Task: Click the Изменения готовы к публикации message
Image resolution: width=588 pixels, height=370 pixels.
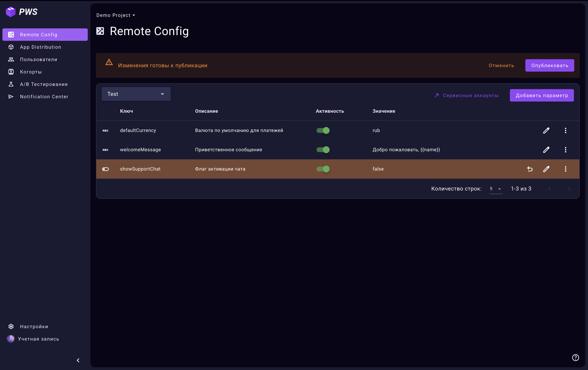Action: tap(163, 65)
